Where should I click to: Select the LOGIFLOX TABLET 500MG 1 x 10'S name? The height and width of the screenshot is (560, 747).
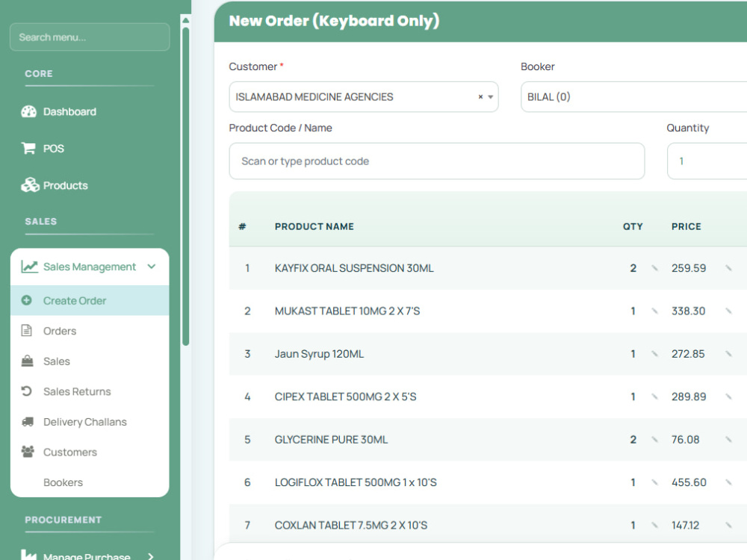[x=356, y=482]
